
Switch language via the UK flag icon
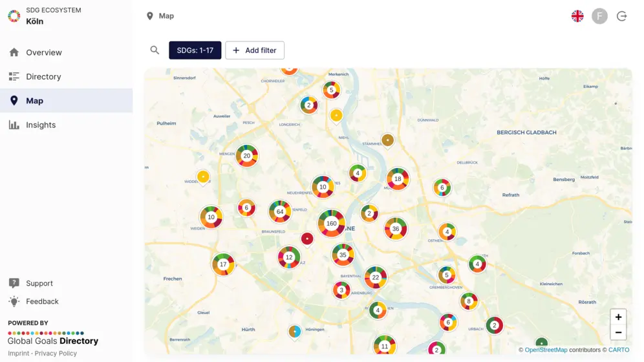[x=577, y=16]
